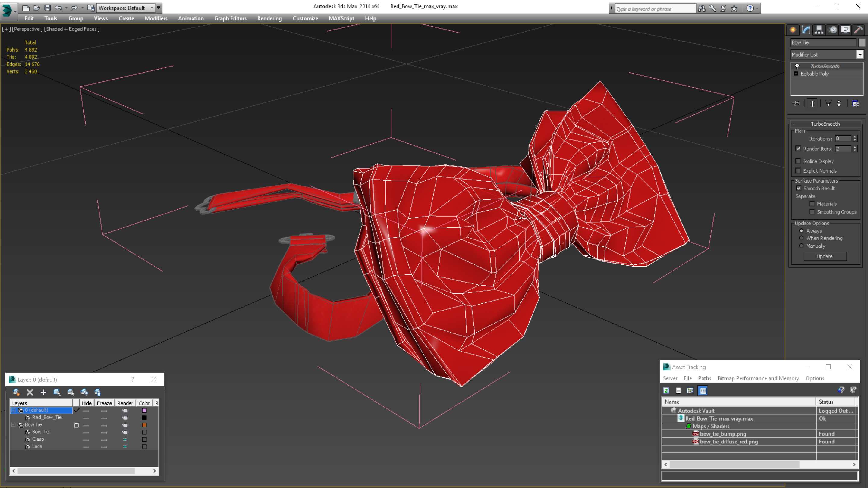Click Add Selected Objects plus icon
This screenshot has width=868, height=488.
coord(43,392)
